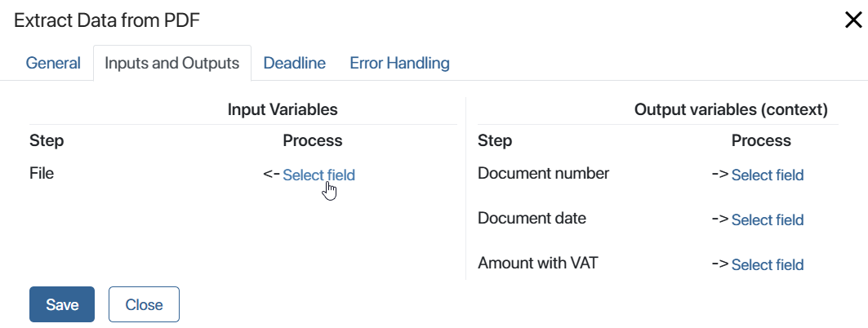Click the Step header under Input Variables
This screenshot has width=868, height=328.
pos(47,141)
